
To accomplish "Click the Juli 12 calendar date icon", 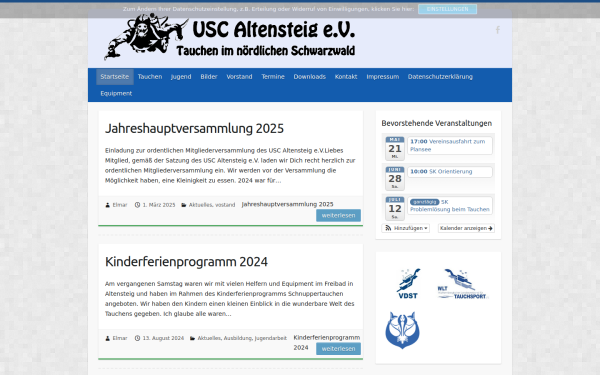I will tap(395, 209).
